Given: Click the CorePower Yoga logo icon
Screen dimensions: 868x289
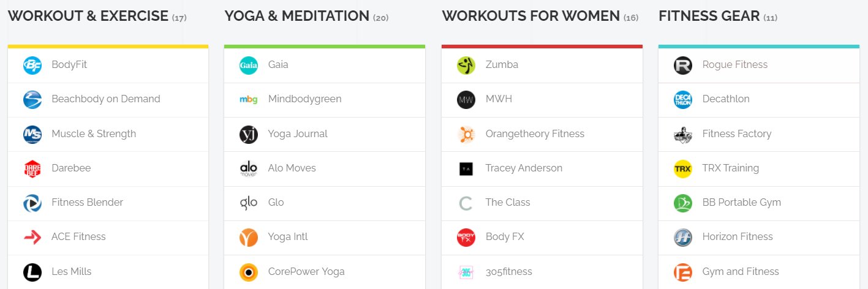Looking at the screenshot, I should coord(249,272).
